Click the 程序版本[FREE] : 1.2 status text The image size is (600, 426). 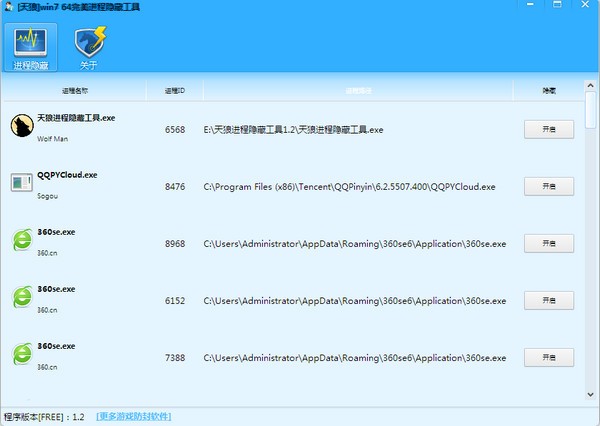44,417
